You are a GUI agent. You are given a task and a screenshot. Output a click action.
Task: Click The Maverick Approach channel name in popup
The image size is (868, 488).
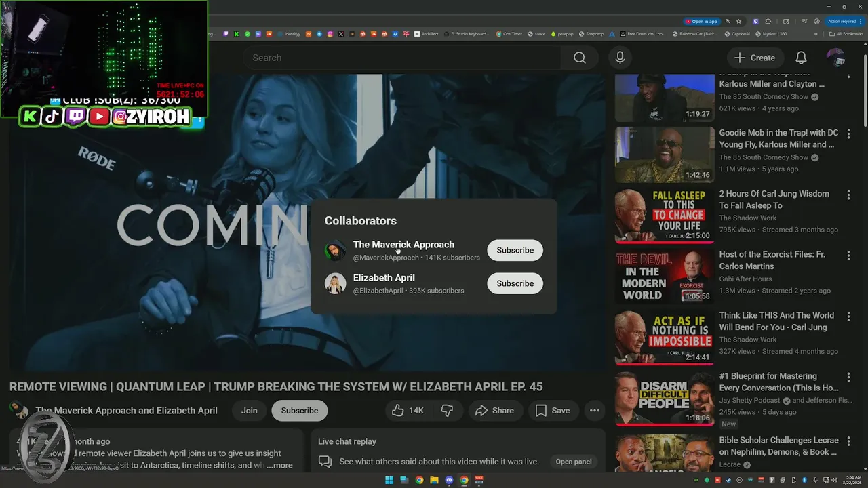click(x=403, y=245)
